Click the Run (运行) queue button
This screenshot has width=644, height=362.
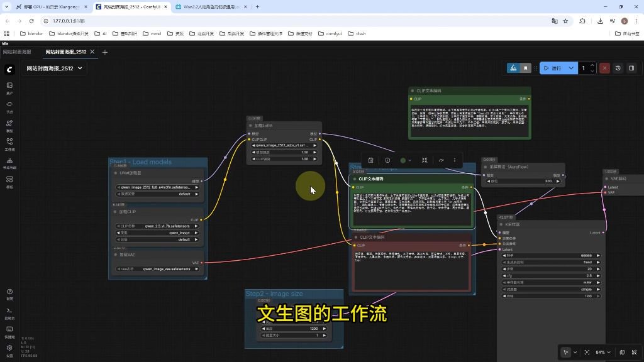coord(553,68)
